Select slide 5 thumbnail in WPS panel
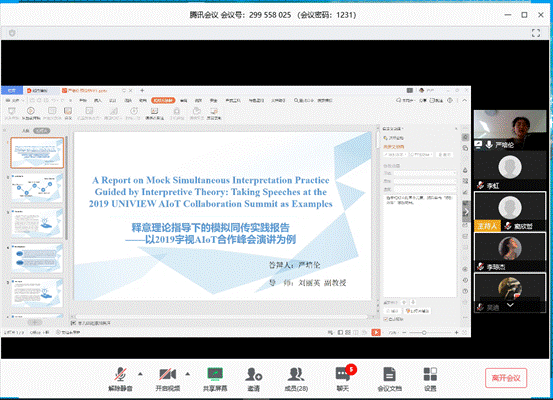Viewport: 553px width, 400px height. (x=37, y=293)
